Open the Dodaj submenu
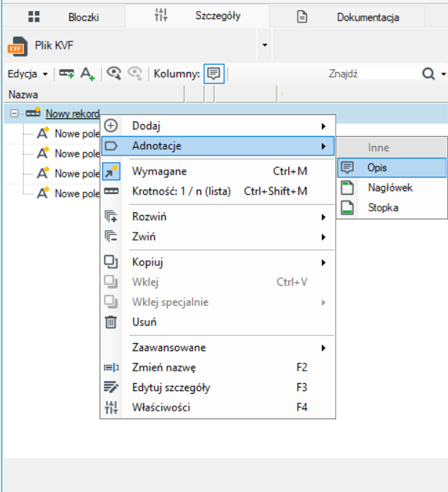Screen dimensions: 448x492 (x=218, y=126)
